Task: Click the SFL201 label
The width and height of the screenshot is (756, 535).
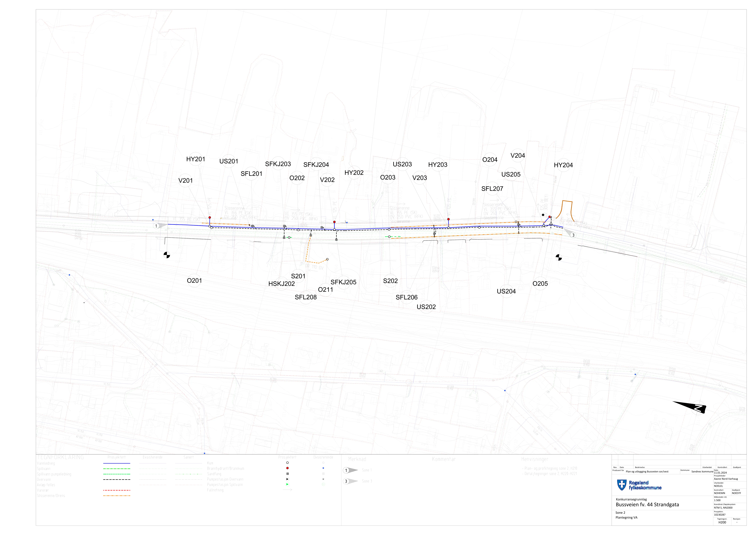Action: pos(252,174)
